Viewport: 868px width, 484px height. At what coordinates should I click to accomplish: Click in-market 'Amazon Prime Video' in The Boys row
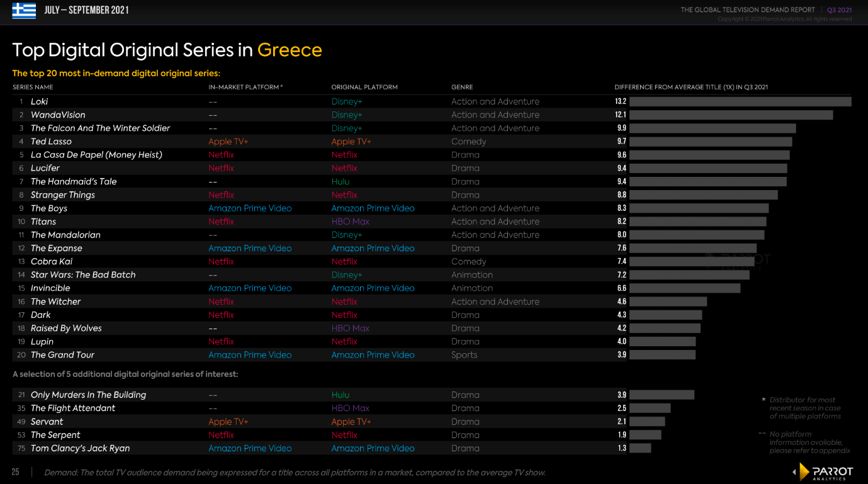tap(250, 208)
